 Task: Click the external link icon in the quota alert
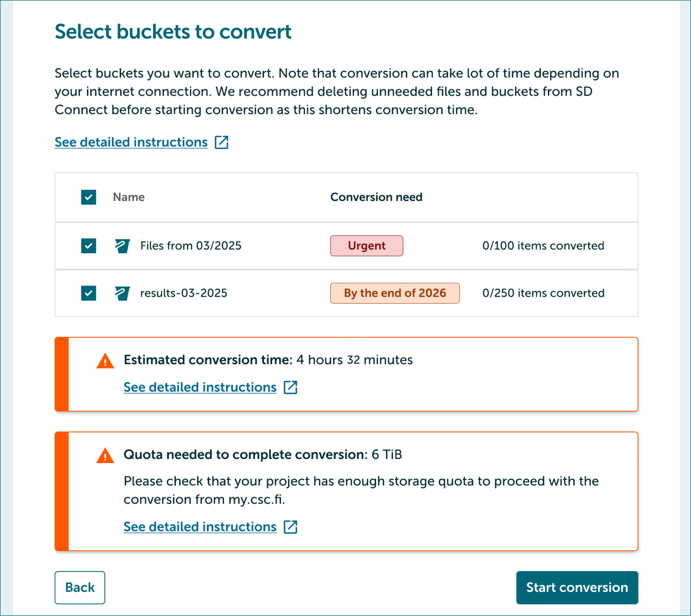290,526
